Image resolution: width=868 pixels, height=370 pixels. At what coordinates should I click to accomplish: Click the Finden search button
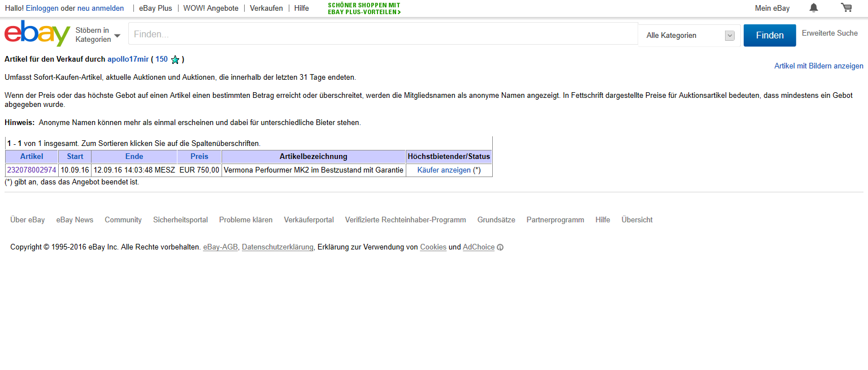[770, 35]
